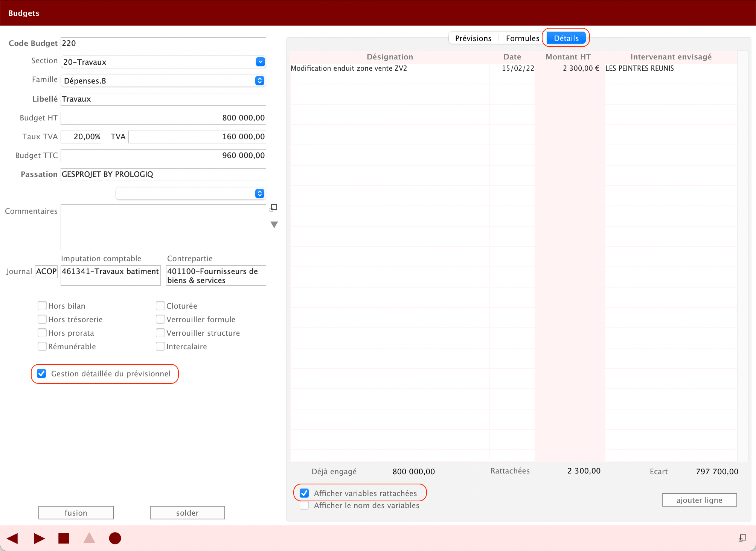Image resolution: width=756 pixels, height=551 pixels.
Task: Click the Budget TTC amount field
Action: coord(163,155)
